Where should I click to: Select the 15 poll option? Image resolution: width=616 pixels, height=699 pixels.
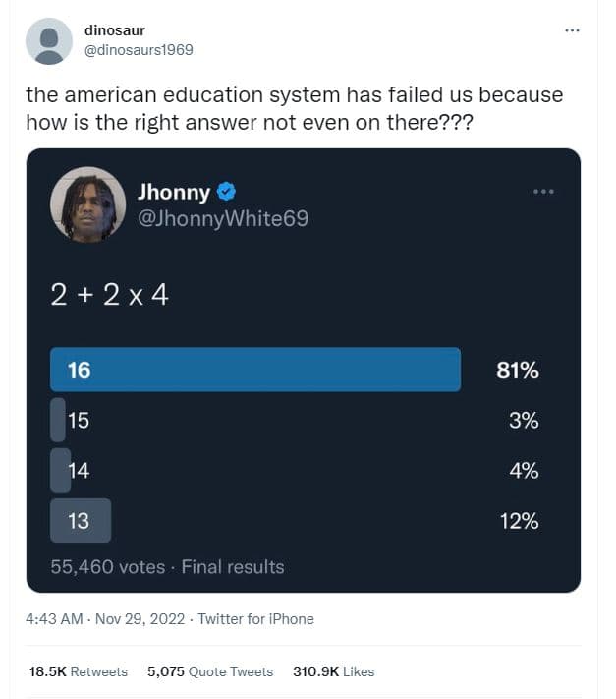pyautogui.click(x=79, y=421)
